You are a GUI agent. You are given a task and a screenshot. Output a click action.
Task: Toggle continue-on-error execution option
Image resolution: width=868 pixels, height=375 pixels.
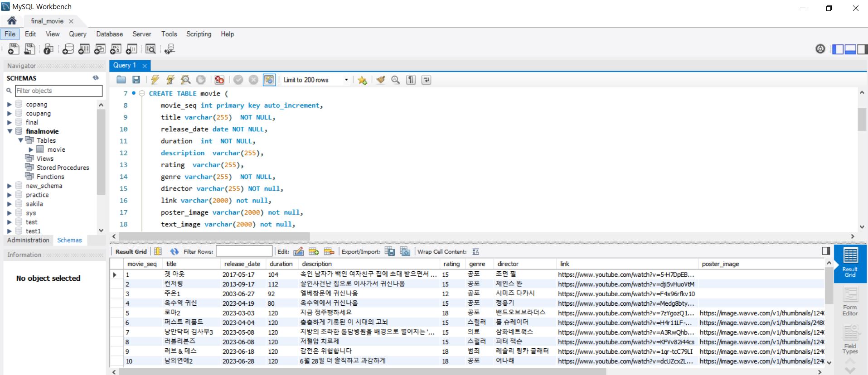click(219, 80)
